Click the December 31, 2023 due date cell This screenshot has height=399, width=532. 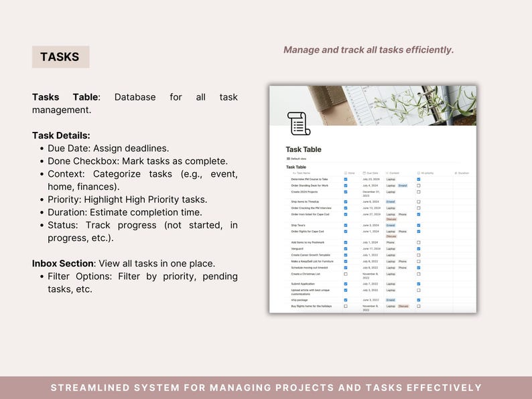tap(371, 193)
